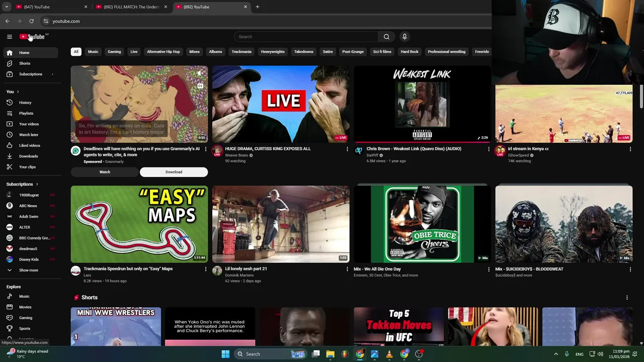The image size is (644, 362).
Task: Open more options for HUGE DRAMA video
Action: (347, 149)
